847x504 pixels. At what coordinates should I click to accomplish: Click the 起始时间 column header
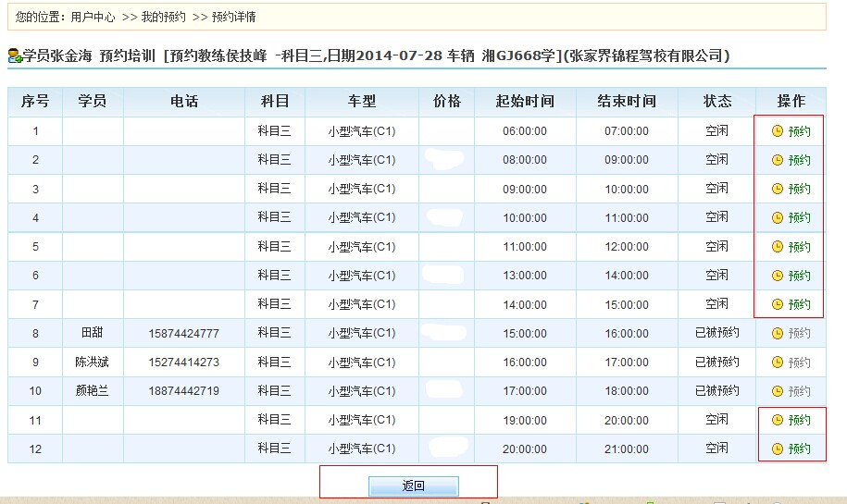(524, 102)
